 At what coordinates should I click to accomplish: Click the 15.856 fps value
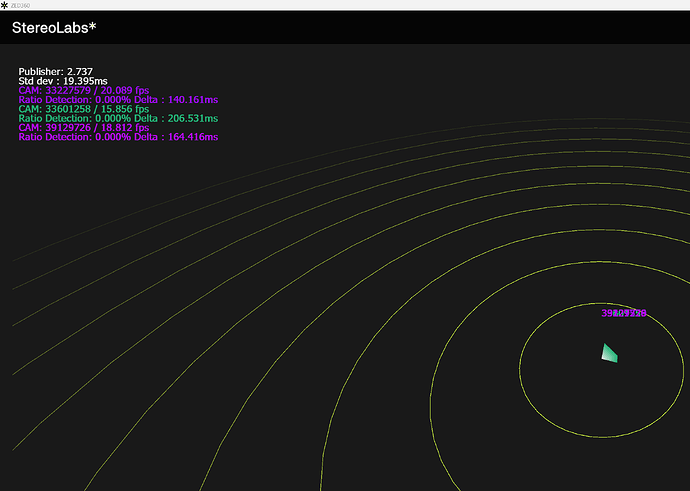click(x=122, y=109)
